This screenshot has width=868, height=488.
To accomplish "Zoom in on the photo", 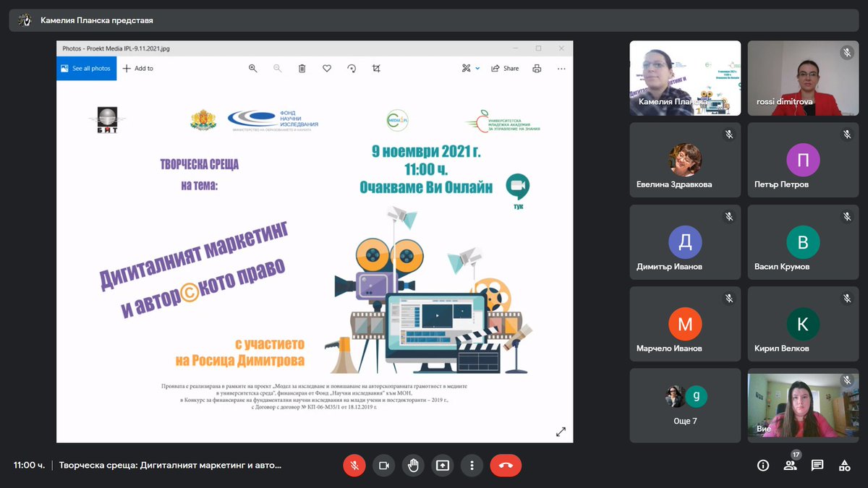I will pyautogui.click(x=253, y=68).
